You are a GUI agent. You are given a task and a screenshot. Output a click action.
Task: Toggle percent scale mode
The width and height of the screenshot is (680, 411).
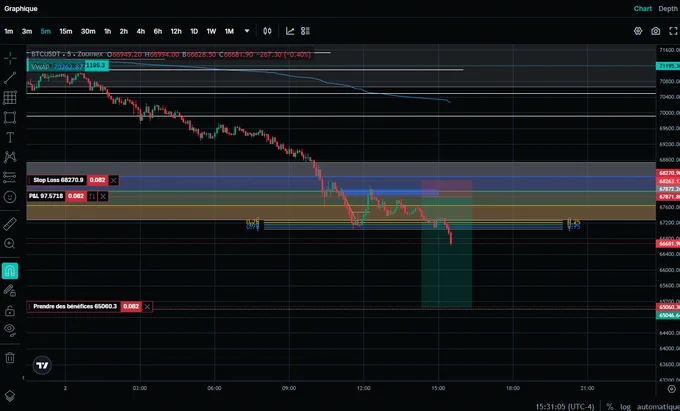(610, 407)
